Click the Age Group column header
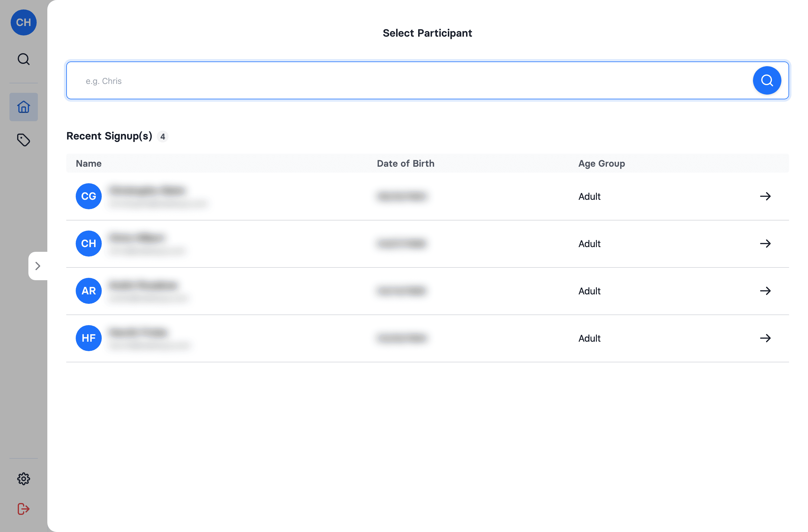Image resolution: width=808 pixels, height=532 pixels. [x=601, y=163]
